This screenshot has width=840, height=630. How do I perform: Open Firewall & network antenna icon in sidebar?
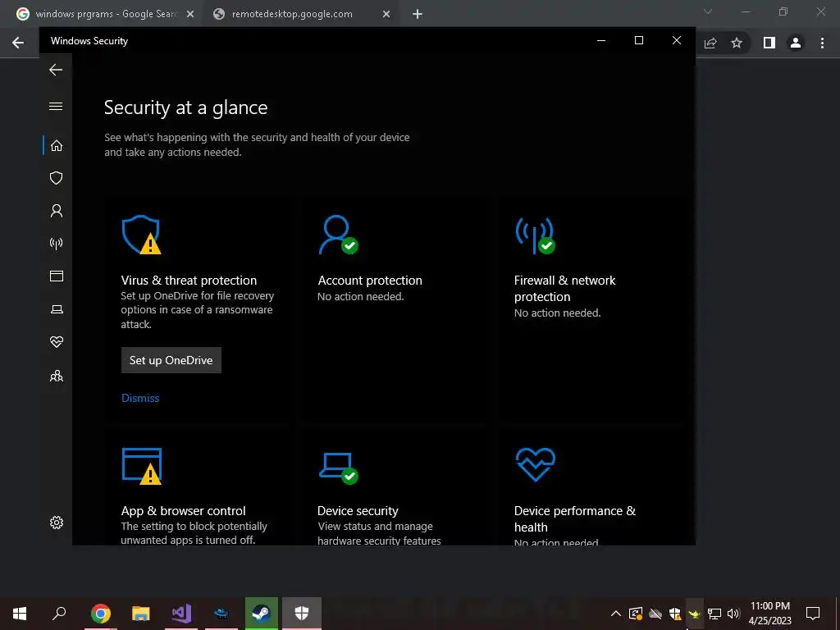pos(57,244)
